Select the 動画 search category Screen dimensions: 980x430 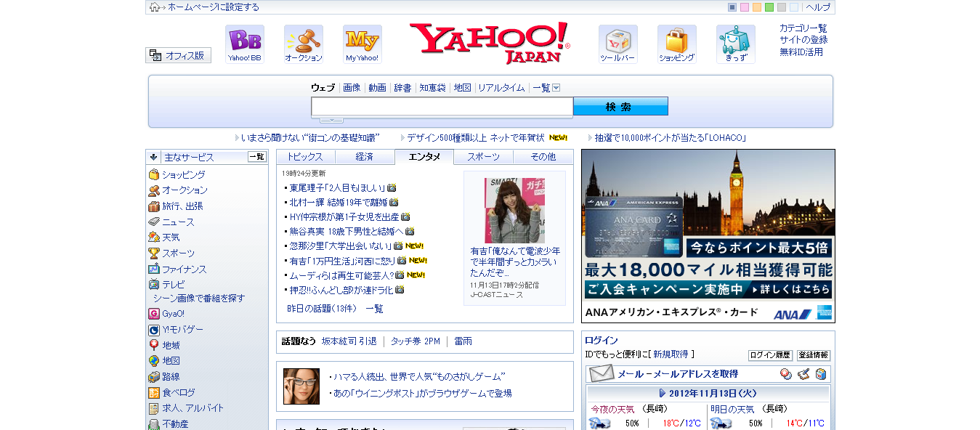coord(377,88)
